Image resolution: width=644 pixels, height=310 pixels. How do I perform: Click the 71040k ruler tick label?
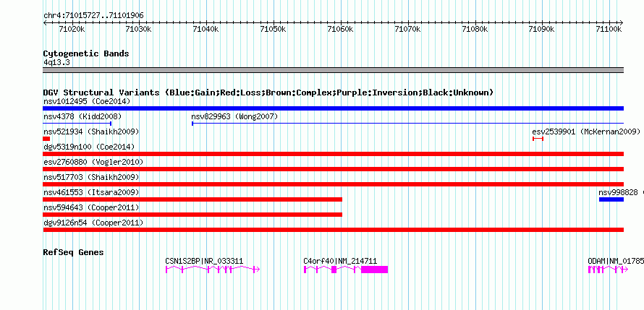pyautogui.click(x=206, y=30)
